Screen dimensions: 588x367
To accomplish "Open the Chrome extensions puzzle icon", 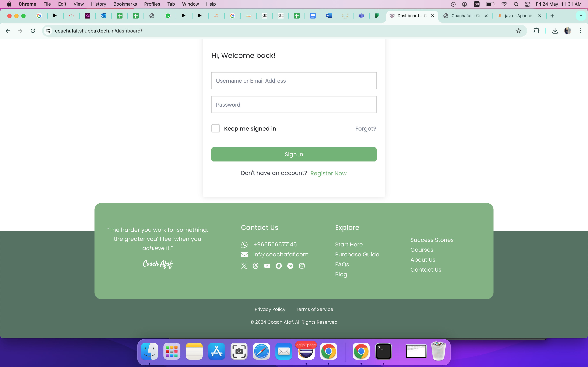I will tap(536, 31).
